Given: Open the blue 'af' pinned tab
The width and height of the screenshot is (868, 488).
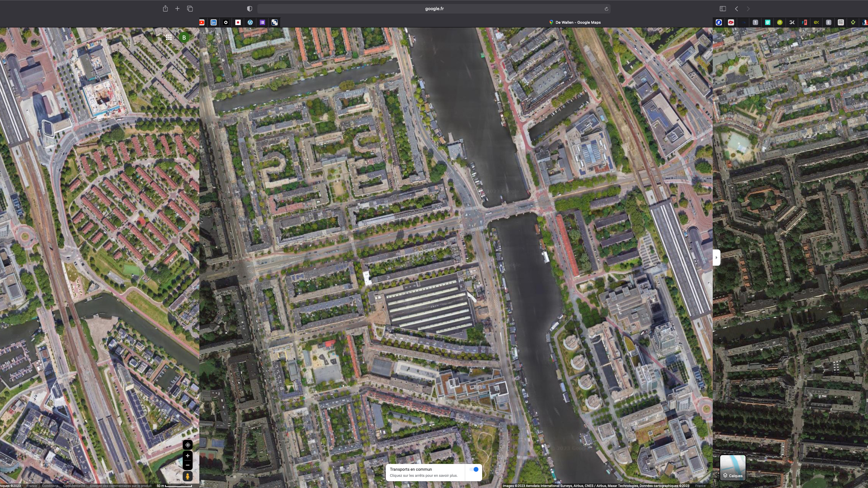Looking at the screenshot, I should 718,22.
